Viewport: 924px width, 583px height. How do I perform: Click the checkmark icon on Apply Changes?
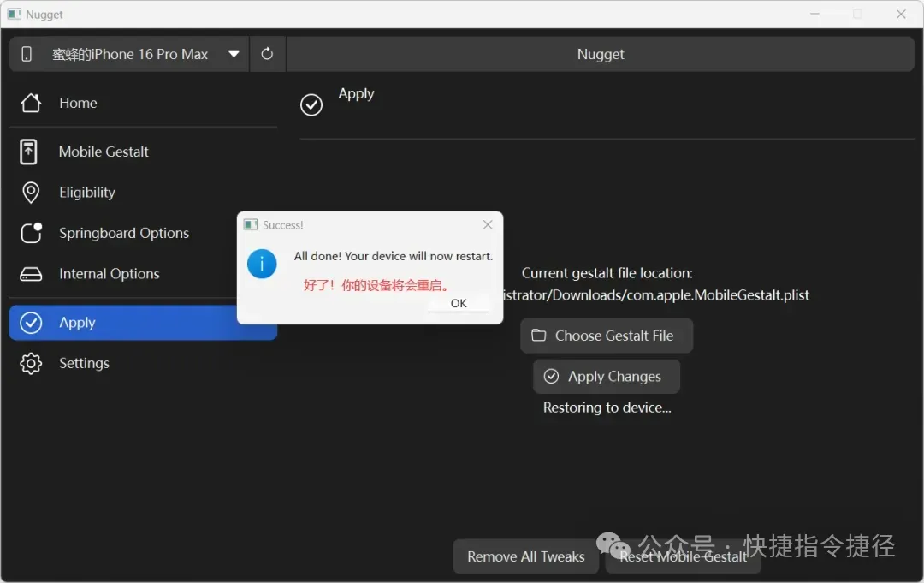(551, 376)
